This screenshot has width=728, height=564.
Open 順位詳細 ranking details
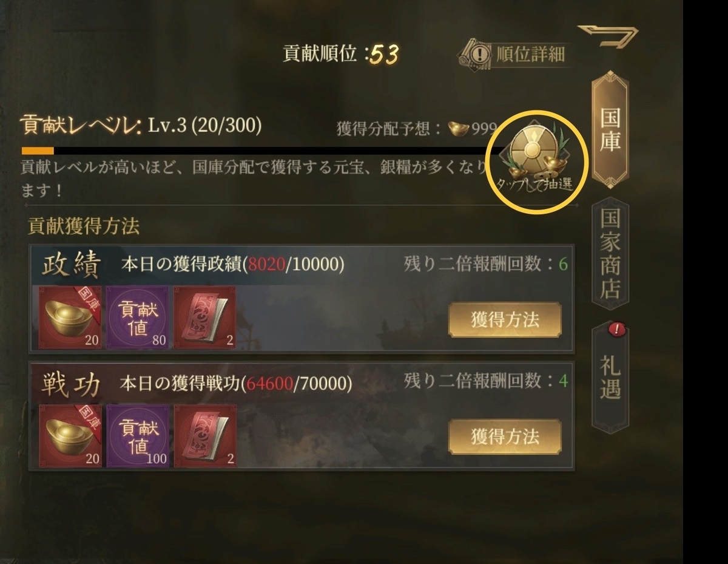point(530,54)
